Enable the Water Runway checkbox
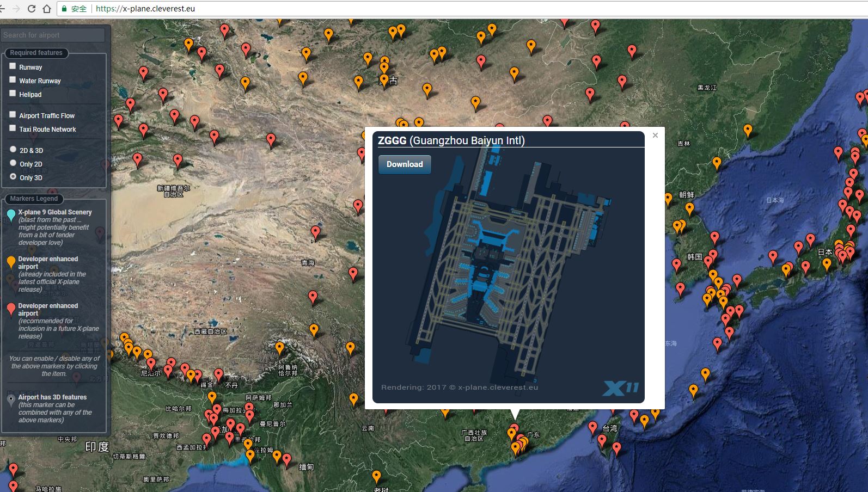Viewport: 868px width, 492px height. point(13,79)
